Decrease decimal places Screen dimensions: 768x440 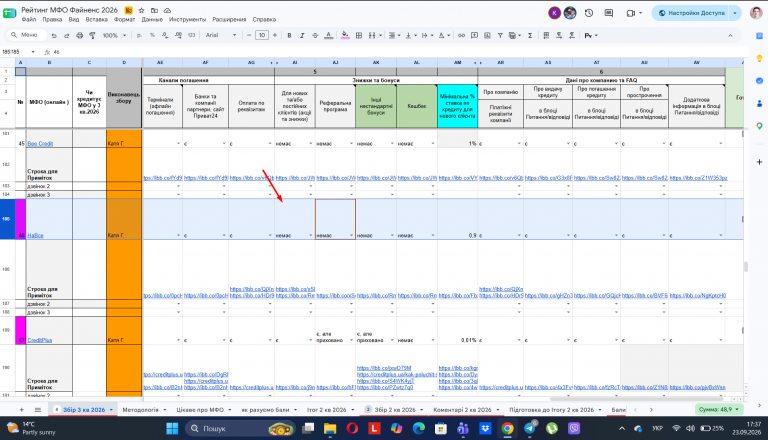(165, 35)
